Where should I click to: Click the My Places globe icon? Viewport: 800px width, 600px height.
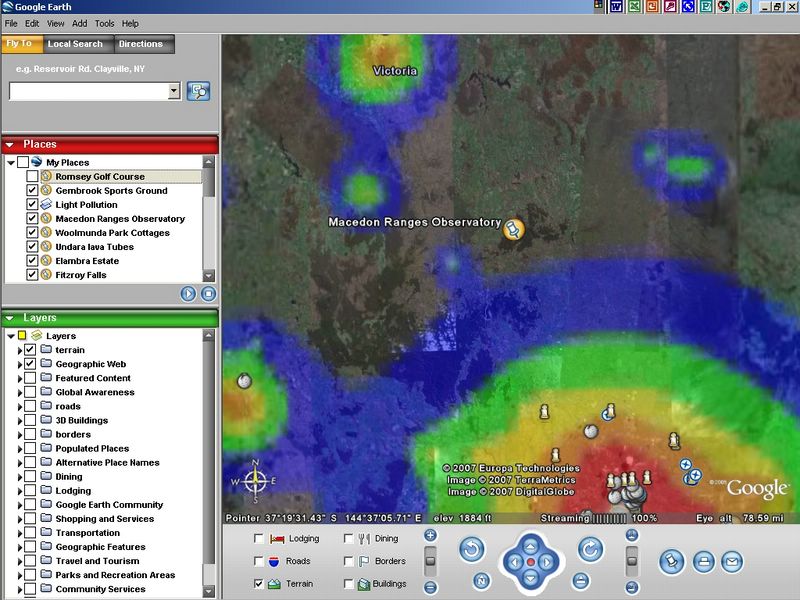point(36,162)
